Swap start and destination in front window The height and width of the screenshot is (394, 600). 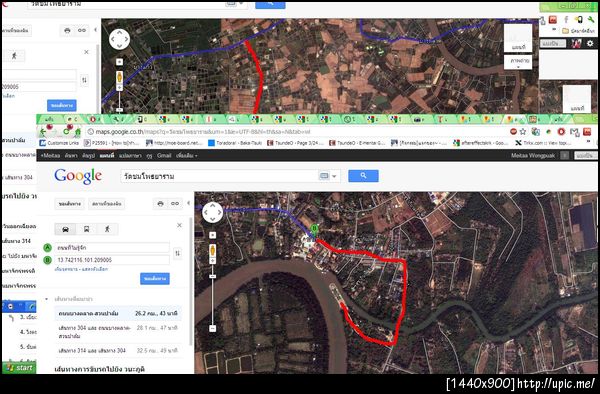click(178, 253)
